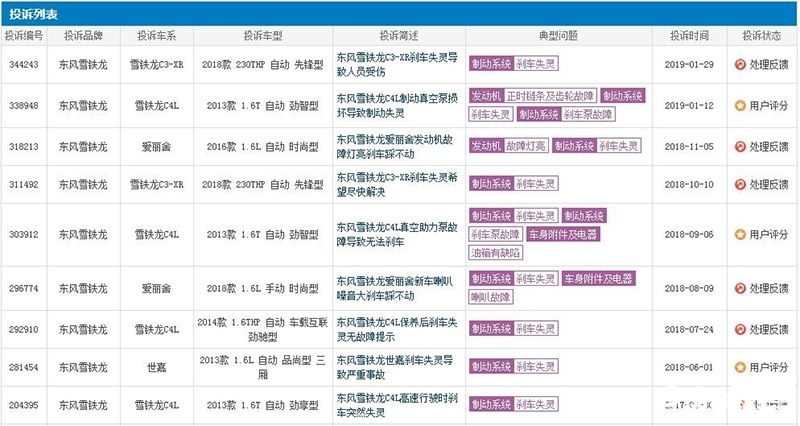The image size is (800, 426).
Task: Click the 投诉车系 column header
Action: [x=157, y=36]
